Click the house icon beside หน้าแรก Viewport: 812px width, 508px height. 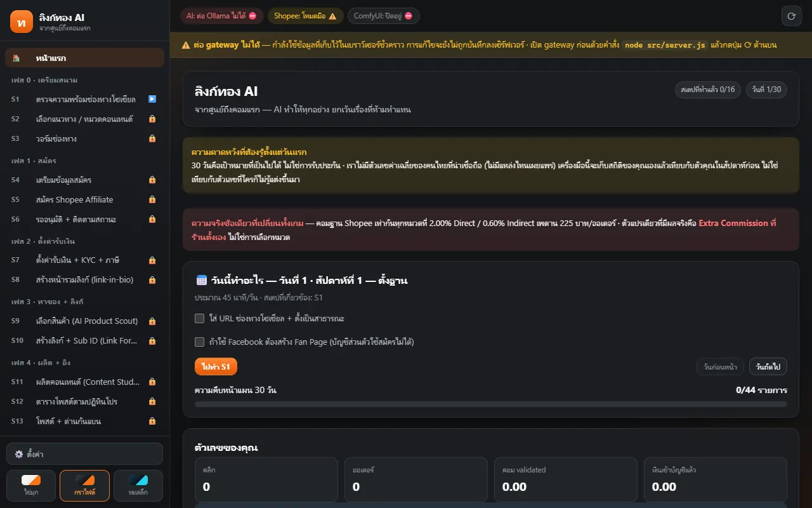17,58
